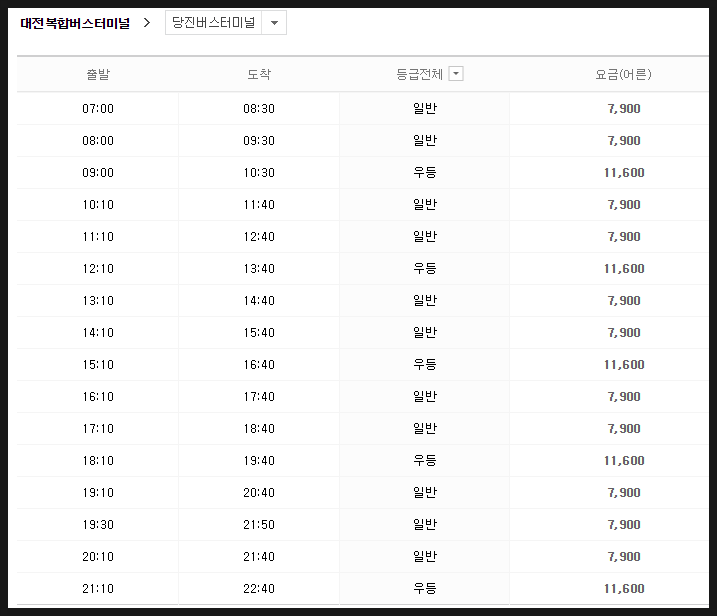Viewport: 717px width, 616px height.
Task: Click the 17:40 arrival time
Action: point(259,396)
